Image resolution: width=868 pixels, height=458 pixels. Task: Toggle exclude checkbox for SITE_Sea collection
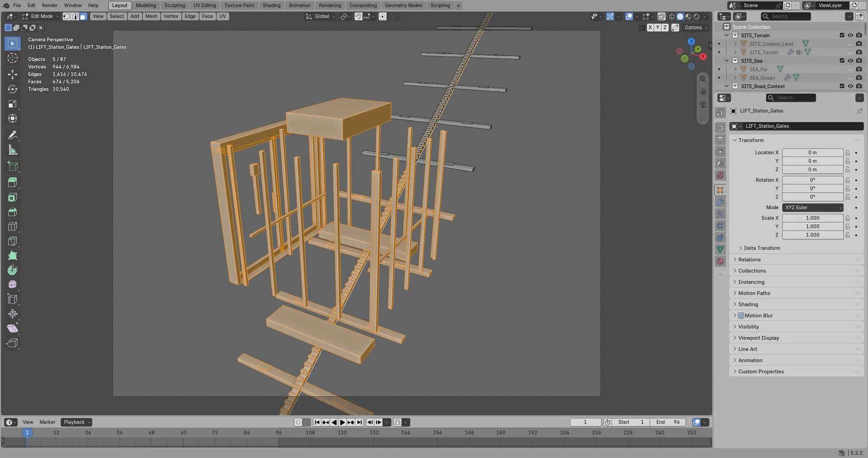point(842,61)
